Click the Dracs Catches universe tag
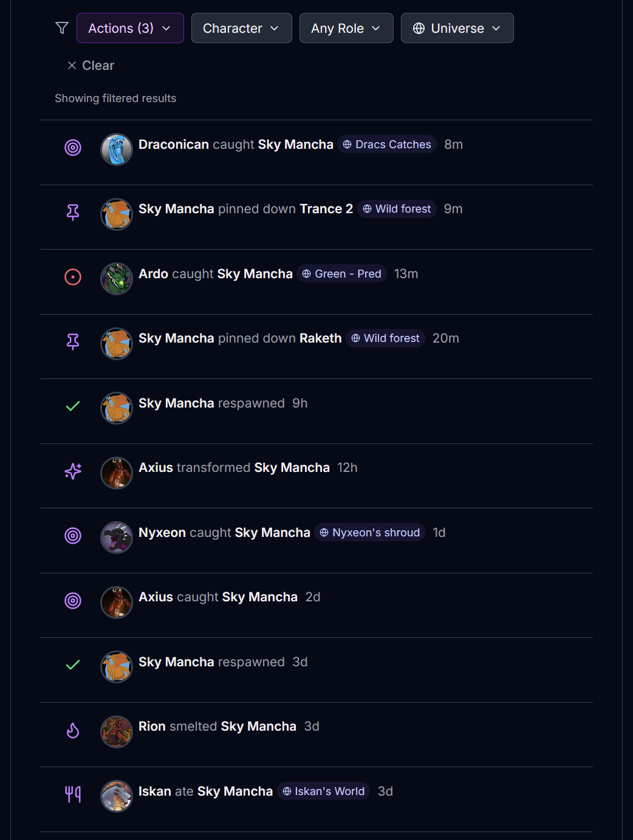Screen dimensions: 633x840 pos(387,145)
